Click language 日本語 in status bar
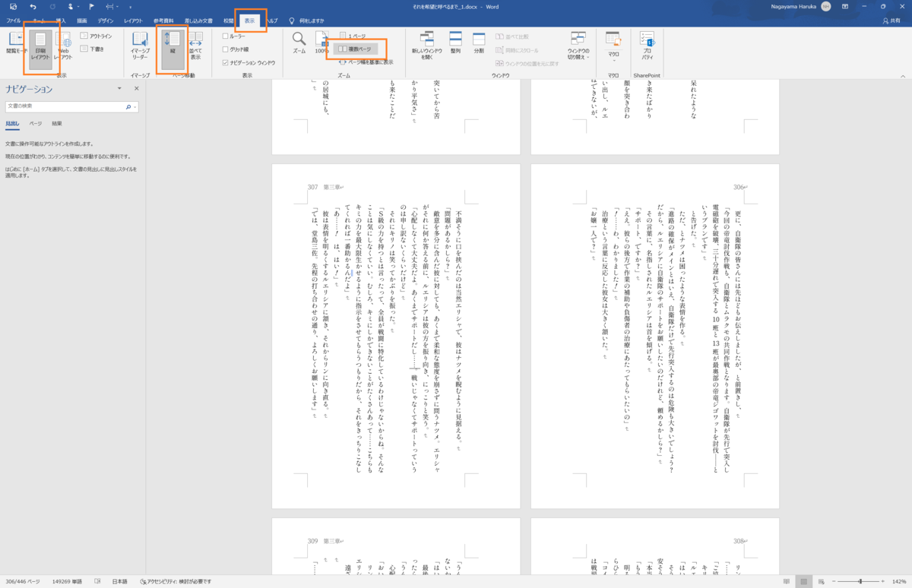 coord(119,581)
